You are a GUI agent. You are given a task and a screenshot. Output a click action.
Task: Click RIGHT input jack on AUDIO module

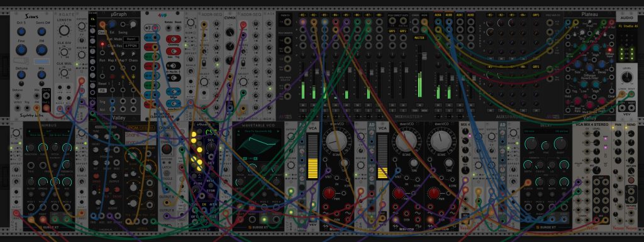[x=631, y=94]
